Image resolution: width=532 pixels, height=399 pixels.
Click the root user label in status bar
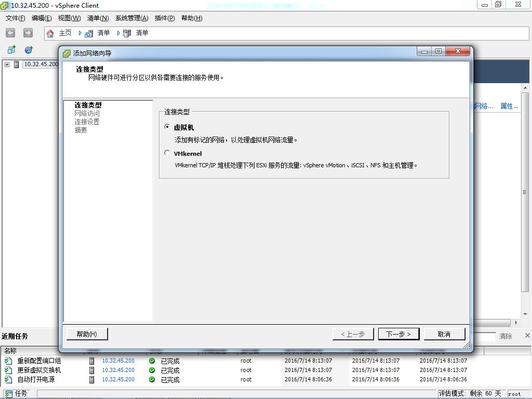click(514, 394)
